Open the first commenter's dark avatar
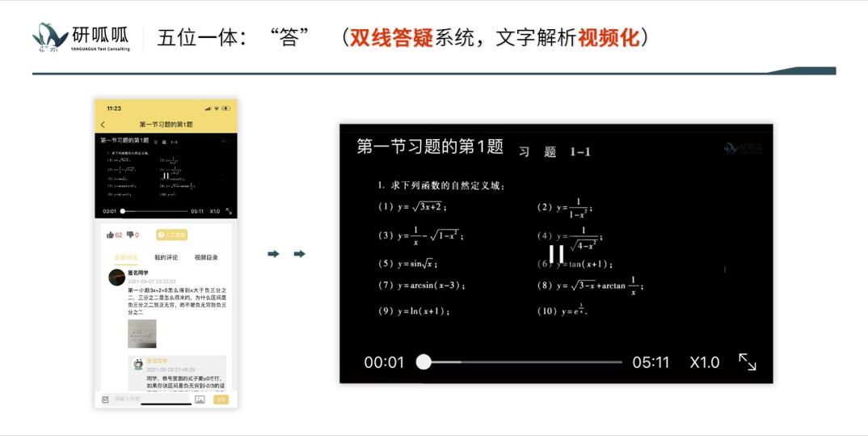 tap(116, 277)
